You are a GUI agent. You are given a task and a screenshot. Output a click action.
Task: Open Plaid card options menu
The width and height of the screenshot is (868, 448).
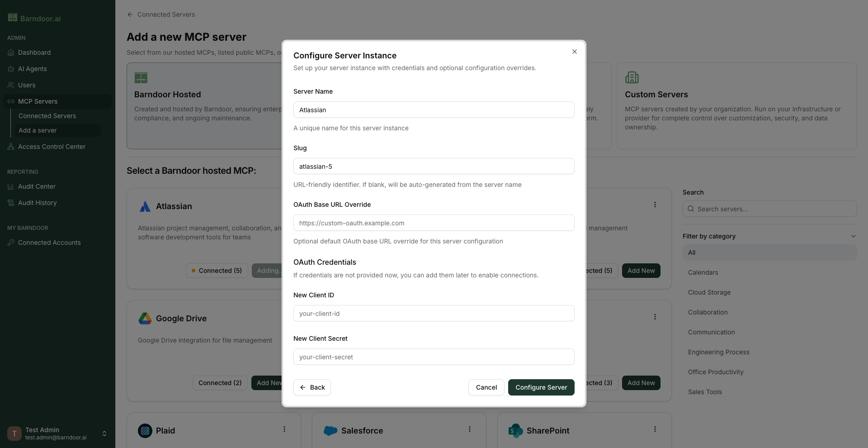click(x=284, y=429)
